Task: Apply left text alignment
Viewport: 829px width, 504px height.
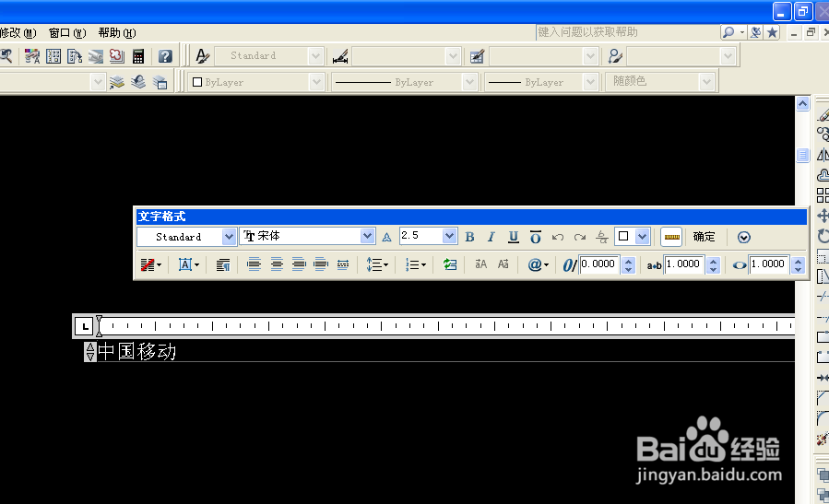Action: tap(255, 264)
